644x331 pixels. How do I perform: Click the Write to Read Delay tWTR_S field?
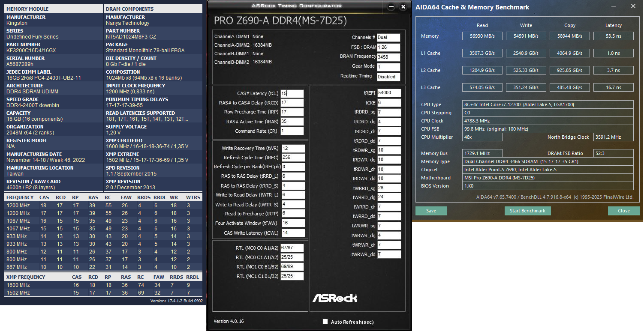pos(293,205)
